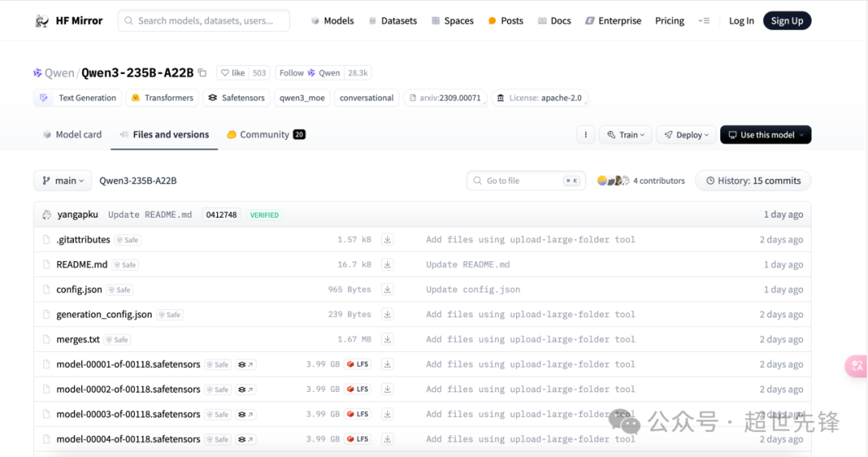Click the qwen3_moe tag
The image size is (868, 457).
[x=301, y=98]
